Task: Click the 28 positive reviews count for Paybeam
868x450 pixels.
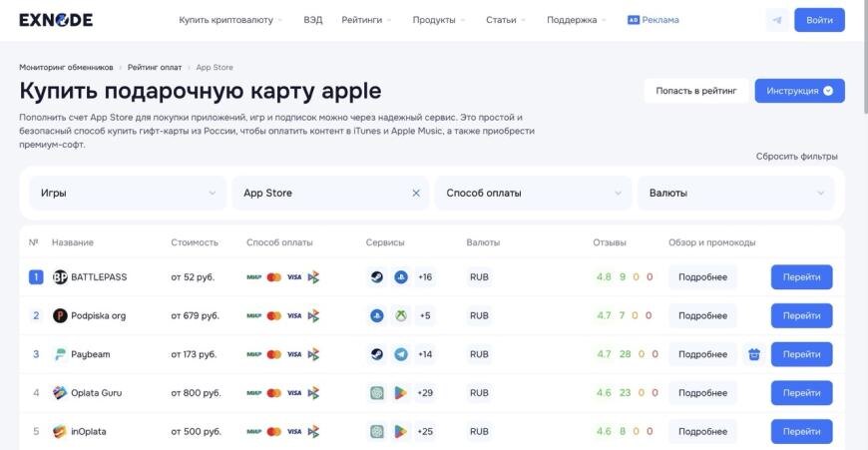Action: [x=625, y=354]
